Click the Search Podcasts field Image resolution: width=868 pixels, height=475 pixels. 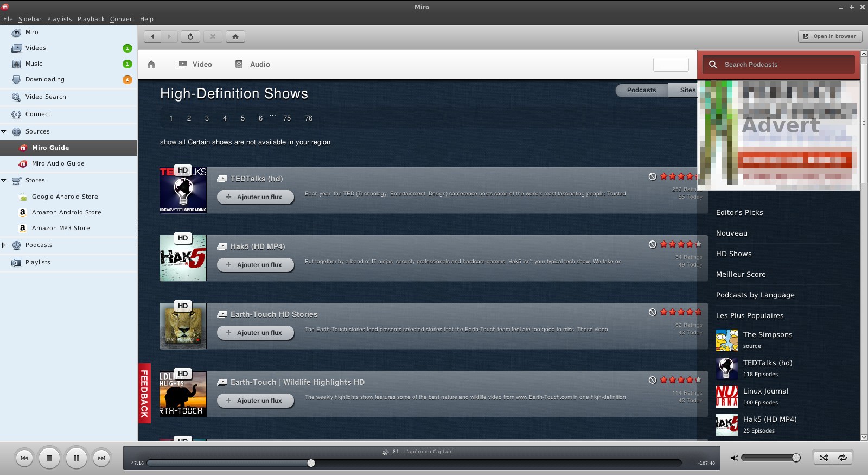click(x=778, y=64)
